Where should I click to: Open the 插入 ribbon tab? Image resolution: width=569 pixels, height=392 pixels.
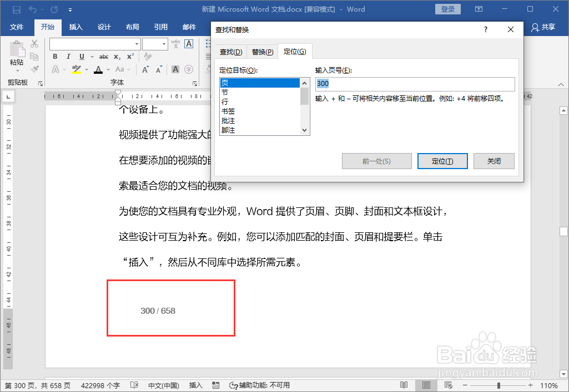[x=77, y=27]
